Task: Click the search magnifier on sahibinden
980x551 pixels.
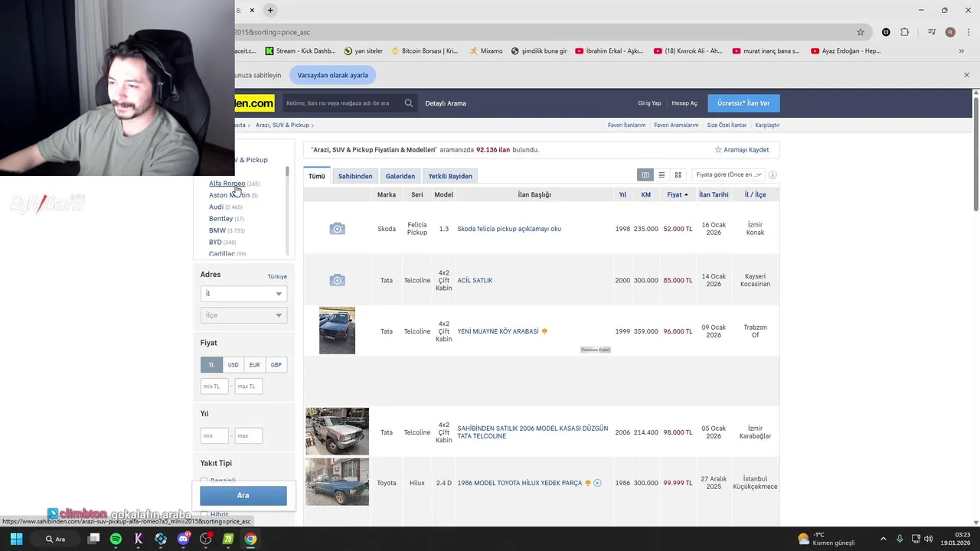Action: click(x=408, y=103)
